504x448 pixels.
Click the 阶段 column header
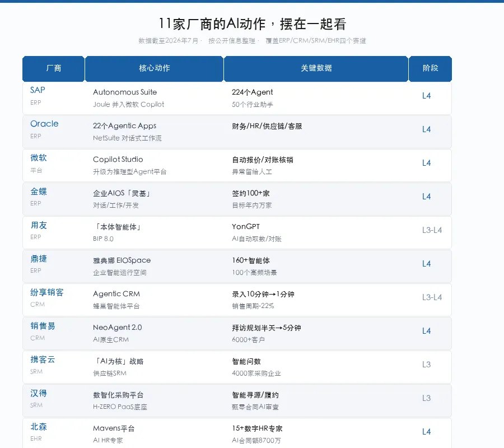click(431, 68)
